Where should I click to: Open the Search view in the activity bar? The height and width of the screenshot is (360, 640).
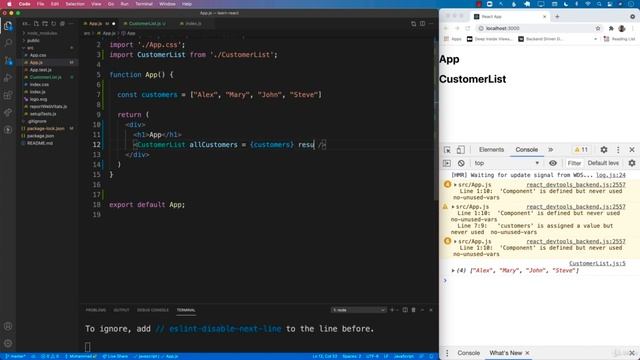(8, 43)
